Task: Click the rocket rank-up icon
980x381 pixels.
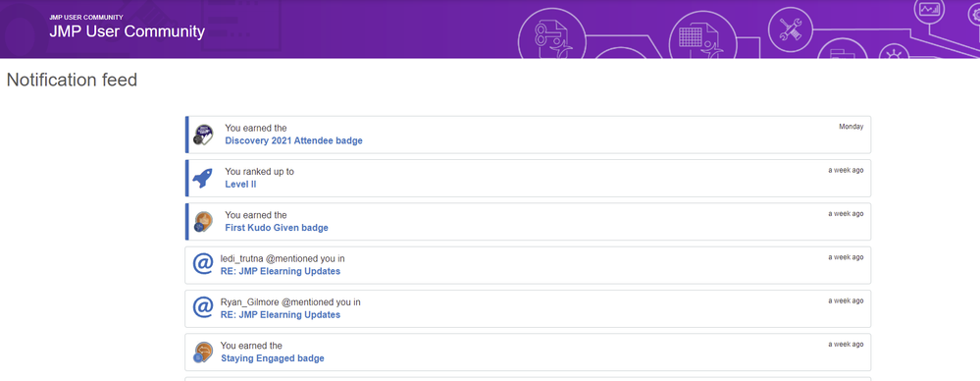Action: [202, 179]
